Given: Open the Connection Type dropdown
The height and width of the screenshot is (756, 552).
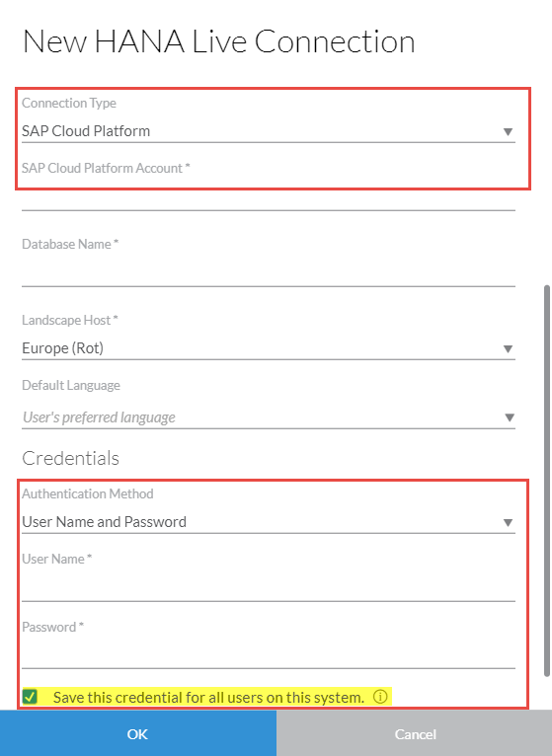Looking at the screenshot, I should pos(269,131).
